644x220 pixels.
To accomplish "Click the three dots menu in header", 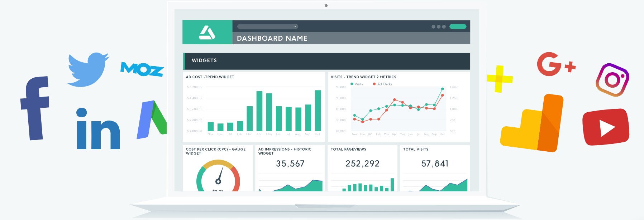I will pyautogui.click(x=438, y=27).
